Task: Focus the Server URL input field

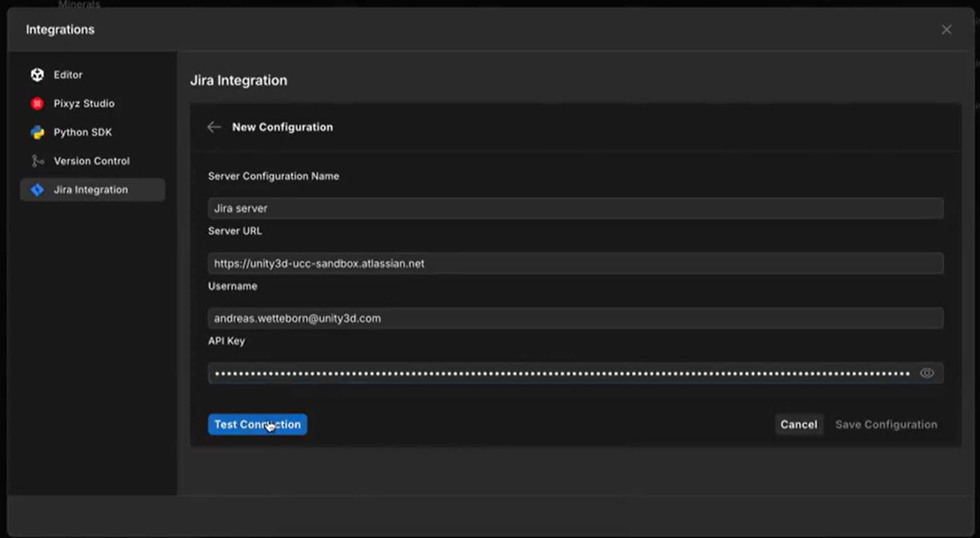Action: click(575, 263)
